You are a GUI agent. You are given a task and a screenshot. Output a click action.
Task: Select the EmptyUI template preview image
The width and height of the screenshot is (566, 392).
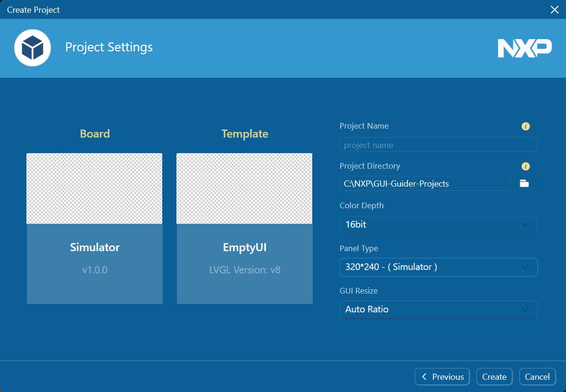244,188
